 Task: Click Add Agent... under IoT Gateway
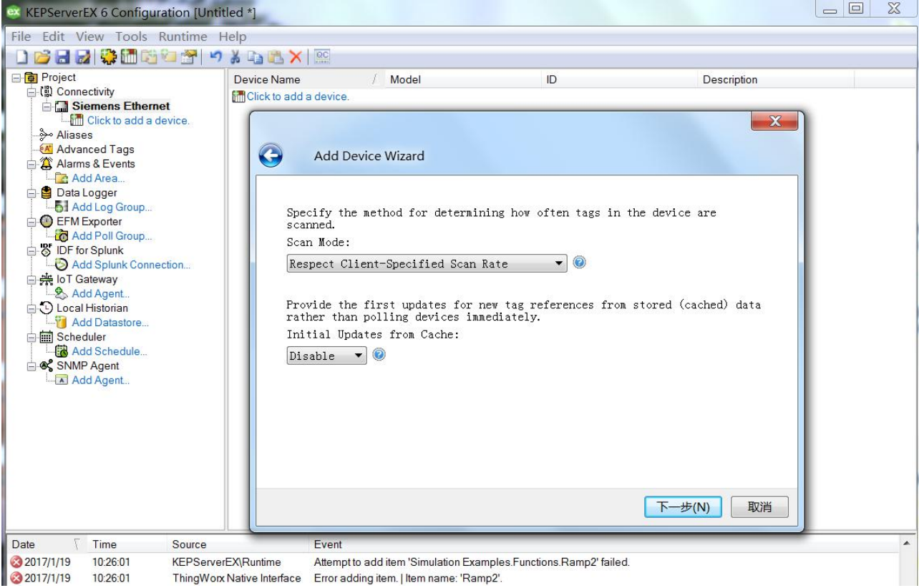pos(101,293)
